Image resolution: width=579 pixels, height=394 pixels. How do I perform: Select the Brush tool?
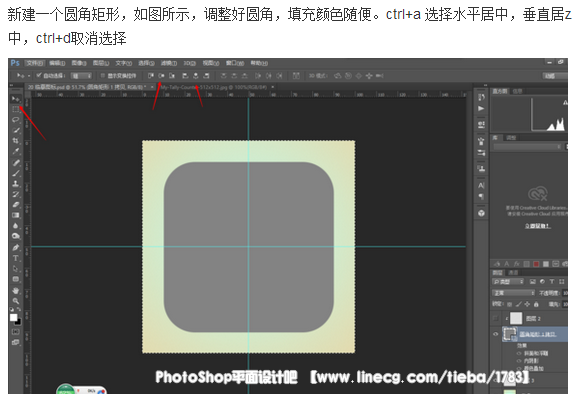(x=16, y=173)
